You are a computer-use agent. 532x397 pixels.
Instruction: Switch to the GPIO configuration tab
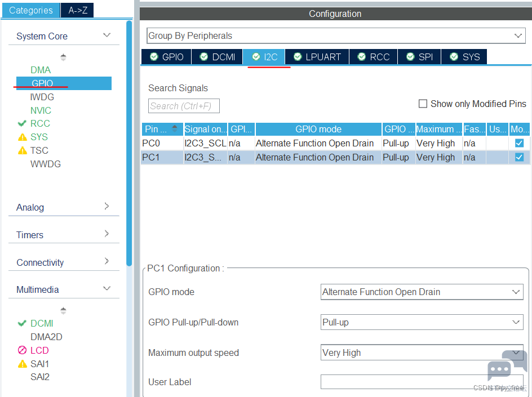tap(167, 57)
